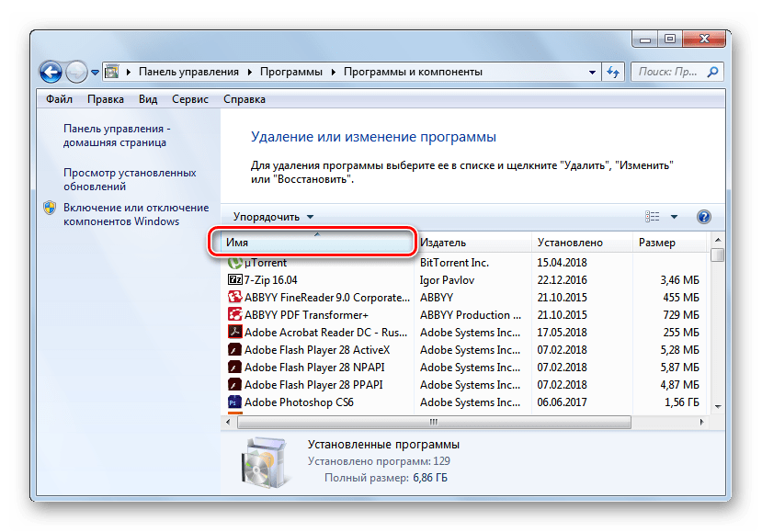Open the Сервис menu

tap(190, 99)
